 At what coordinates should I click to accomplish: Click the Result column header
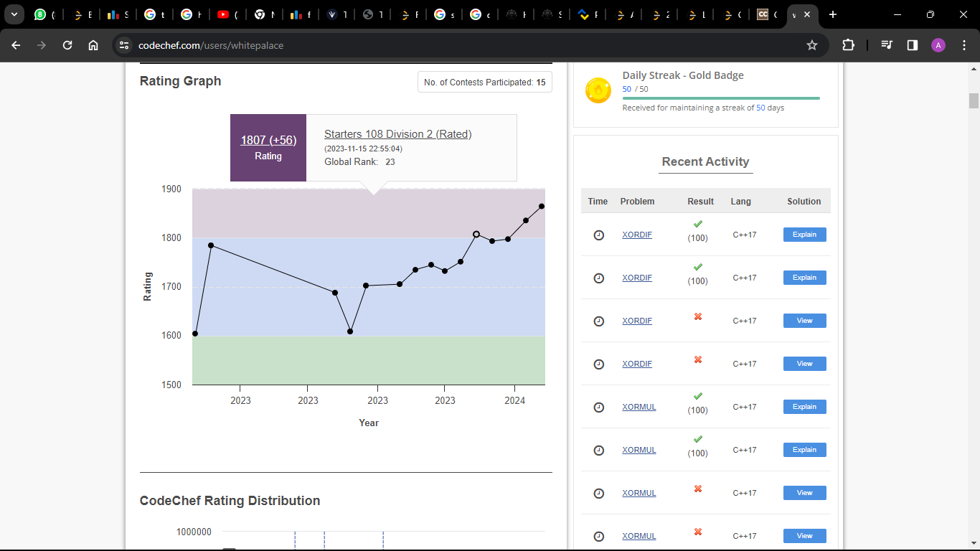[x=700, y=202]
